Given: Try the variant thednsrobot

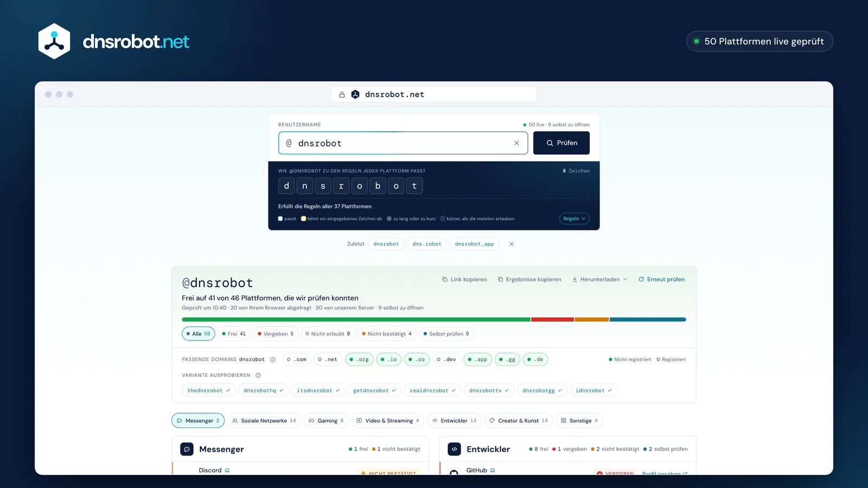Looking at the screenshot, I should tap(209, 390).
